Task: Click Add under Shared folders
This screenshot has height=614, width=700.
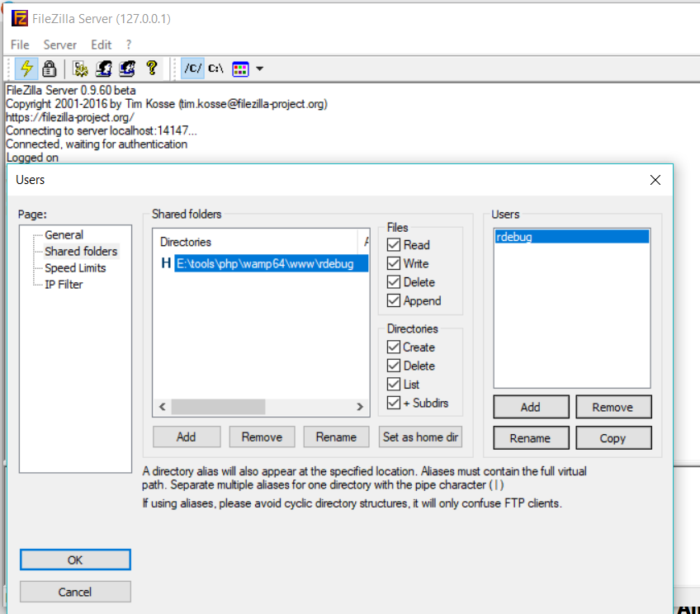Action: click(187, 437)
